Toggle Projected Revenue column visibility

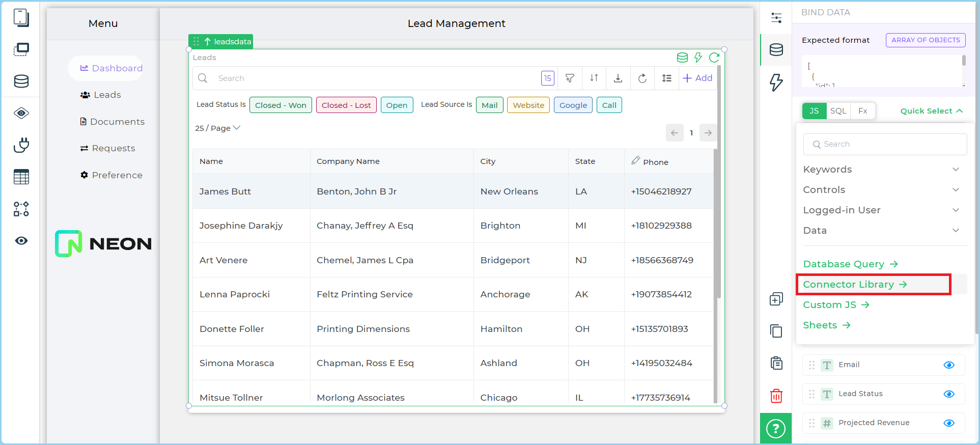(948, 423)
